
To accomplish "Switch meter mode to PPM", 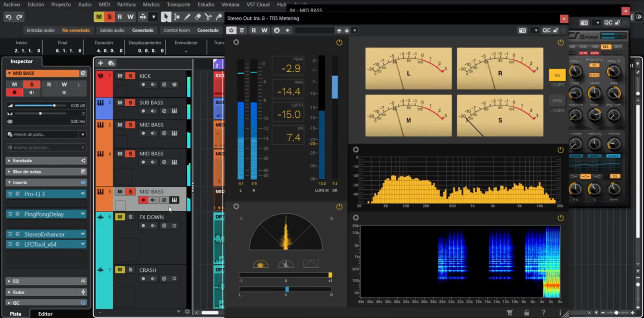I will (557, 101).
